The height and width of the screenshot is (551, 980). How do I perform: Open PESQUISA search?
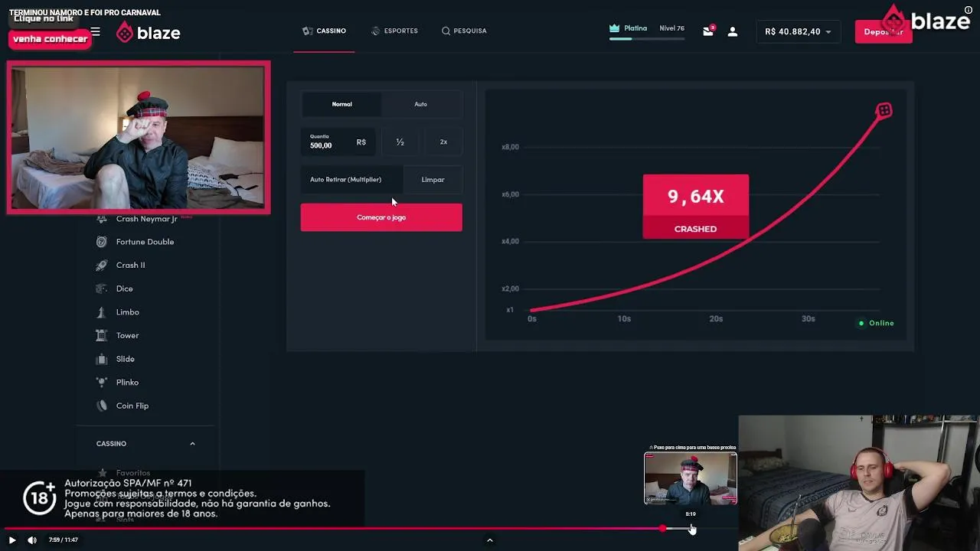pos(464,31)
